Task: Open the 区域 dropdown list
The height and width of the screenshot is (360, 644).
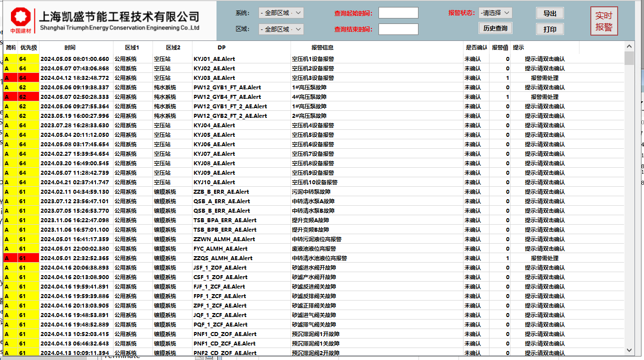Action: (281, 29)
